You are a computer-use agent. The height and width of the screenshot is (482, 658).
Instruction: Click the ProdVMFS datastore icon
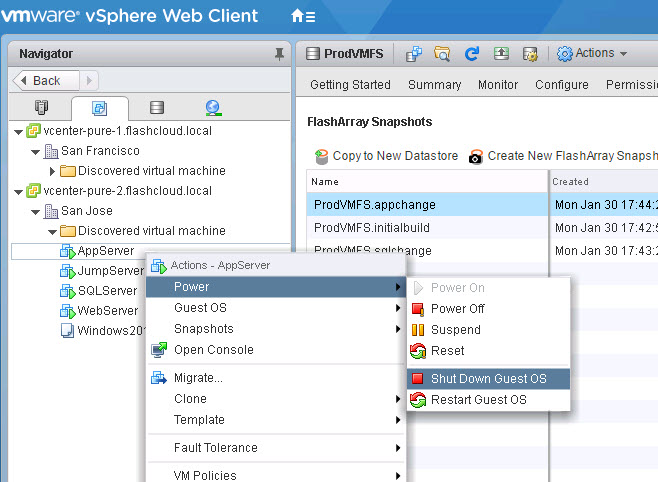pyautogui.click(x=313, y=54)
